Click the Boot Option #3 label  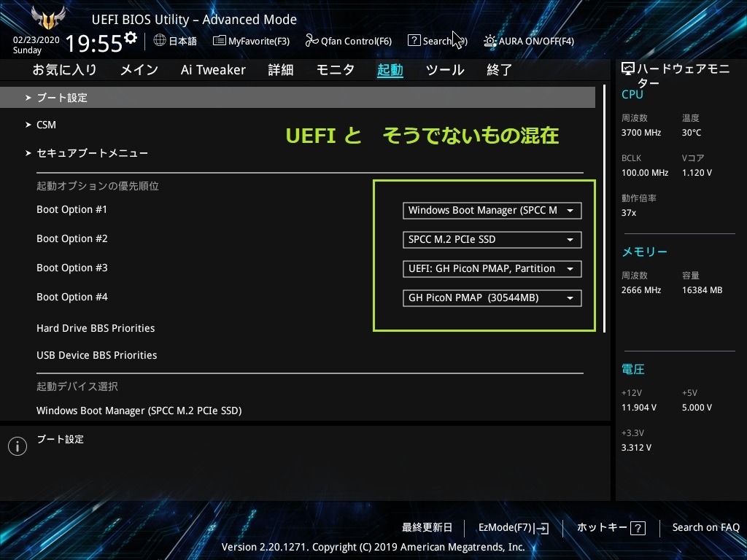coord(72,268)
